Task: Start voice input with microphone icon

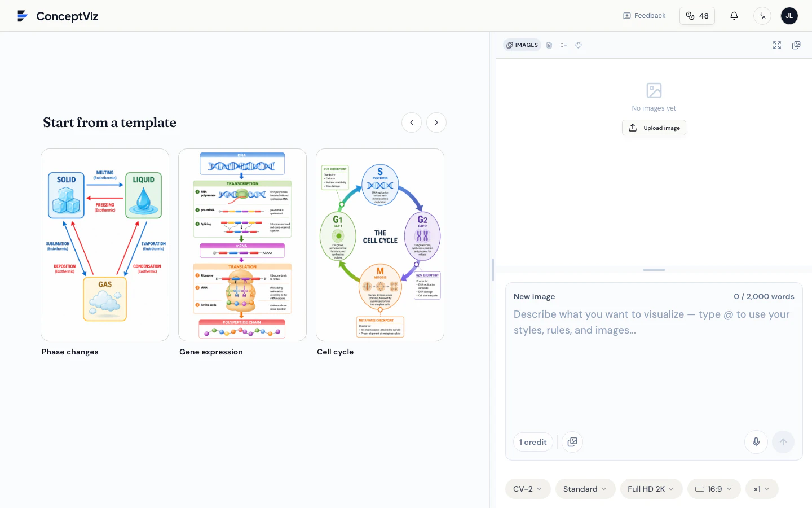Action: (x=756, y=442)
